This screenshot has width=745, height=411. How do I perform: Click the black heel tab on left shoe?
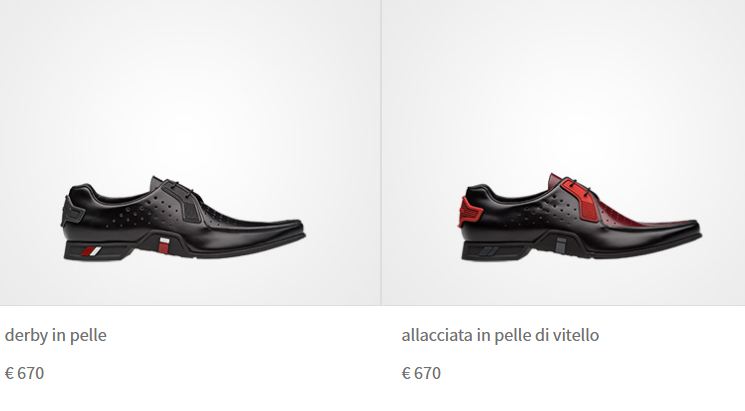coord(72,212)
